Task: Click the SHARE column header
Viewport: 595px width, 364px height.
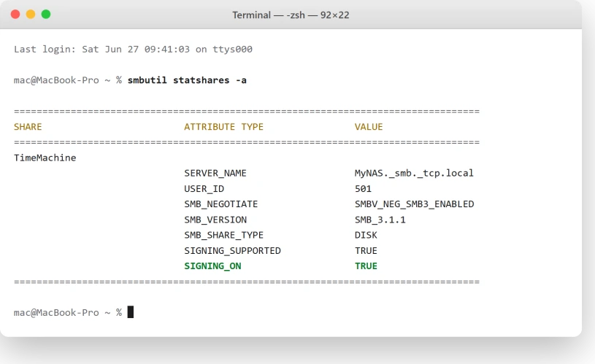Action: [x=28, y=127]
